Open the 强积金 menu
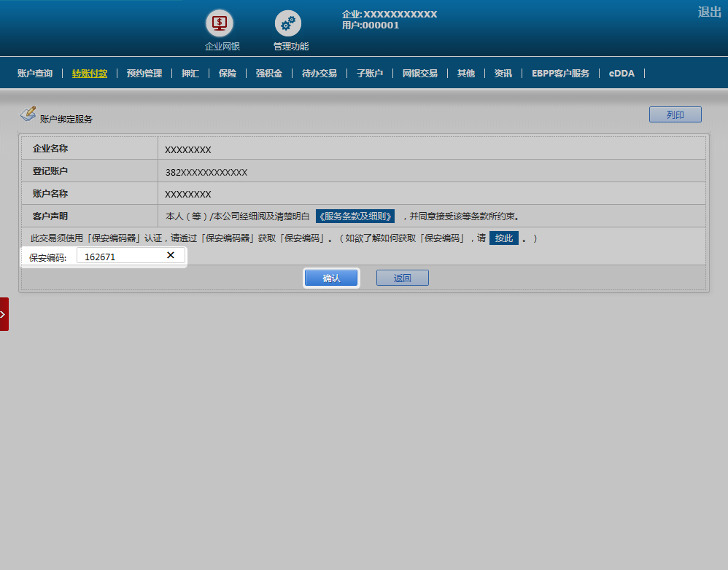Viewport: 728px width, 570px height. pyautogui.click(x=268, y=74)
